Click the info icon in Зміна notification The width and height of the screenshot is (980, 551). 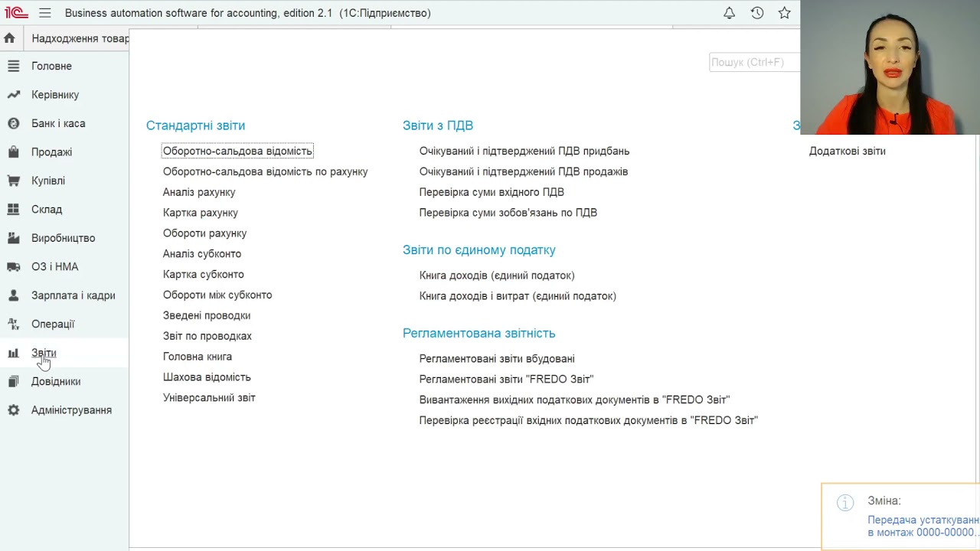pyautogui.click(x=845, y=503)
